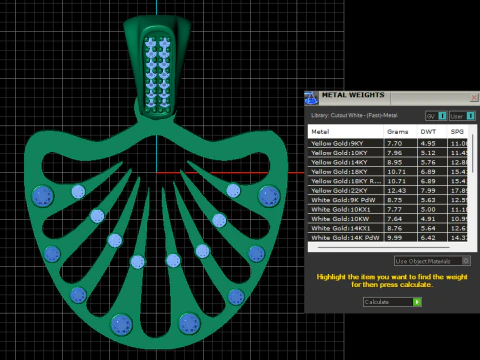Toggle the GV library button
Screen dimensions: 480x360
[x=436, y=116]
